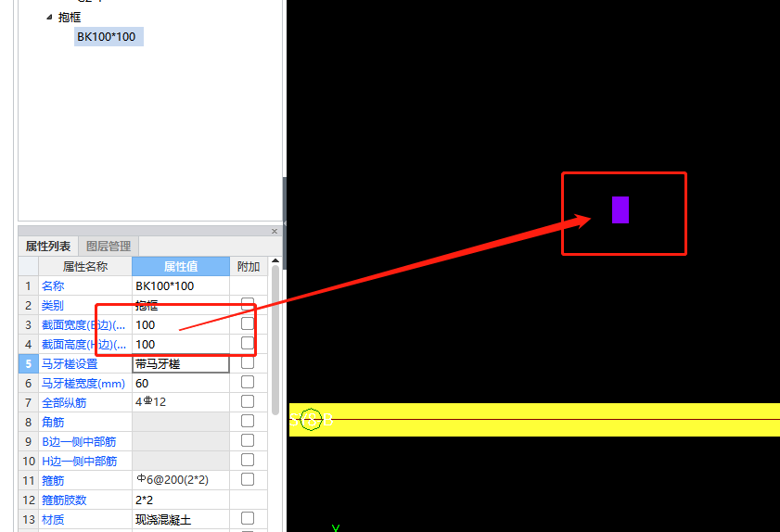This screenshot has width=780, height=532.
Task: Click the 马牙槎设置 property label
Action: pos(70,364)
